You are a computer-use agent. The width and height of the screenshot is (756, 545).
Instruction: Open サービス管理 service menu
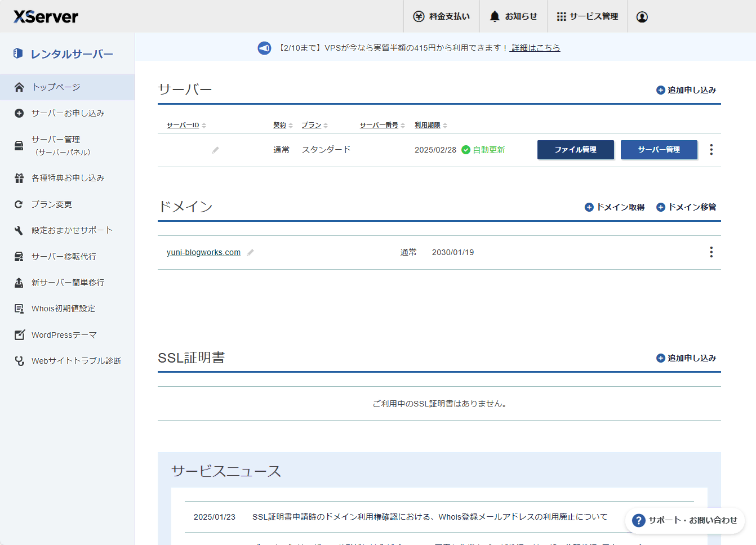[x=588, y=16]
